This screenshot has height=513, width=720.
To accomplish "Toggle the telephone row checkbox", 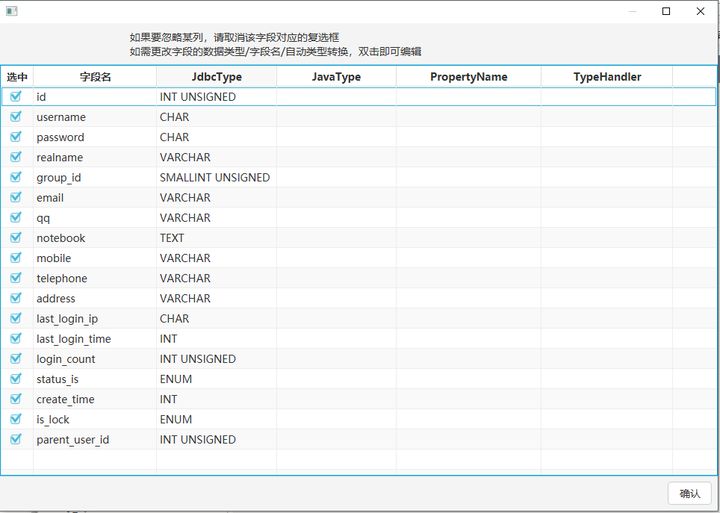I will (16, 278).
